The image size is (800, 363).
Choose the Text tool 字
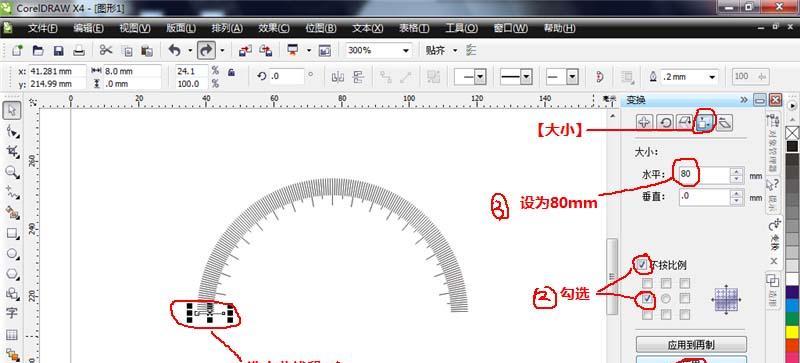coord(12,313)
